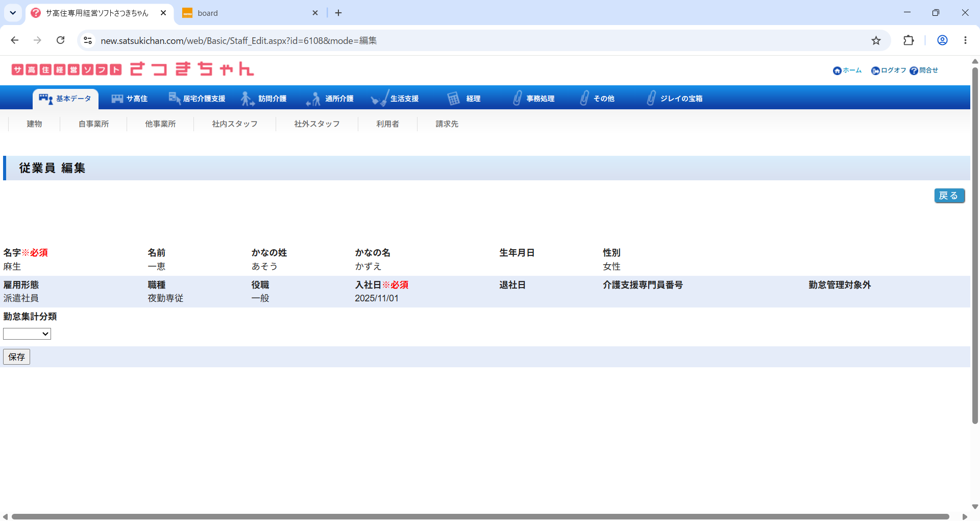Image resolution: width=980 pixels, height=521 pixels.
Task: Click the サ高住 building icon
Action: (117, 99)
